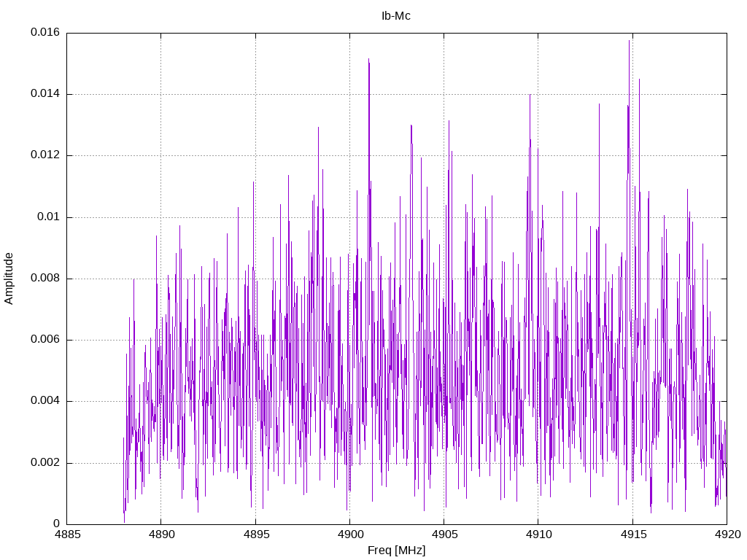Click the y-axis value 0.004
The width and height of the screenshot is (747, 560).
pyautogui.click(x=45, y=402)
